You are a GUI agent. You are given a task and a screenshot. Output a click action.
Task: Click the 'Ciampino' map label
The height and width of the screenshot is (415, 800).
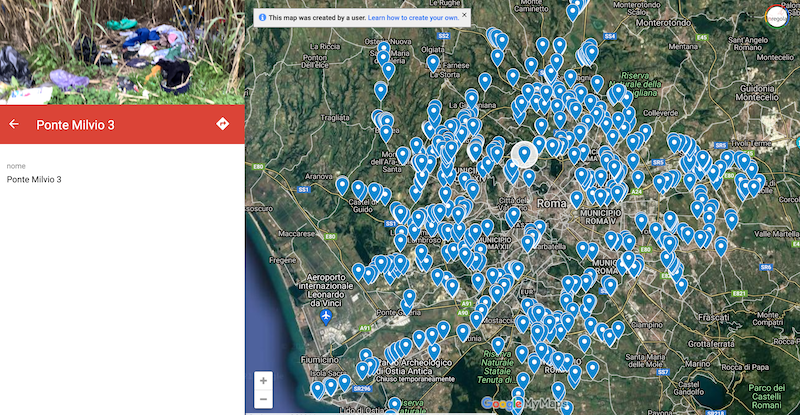(647, 325)
